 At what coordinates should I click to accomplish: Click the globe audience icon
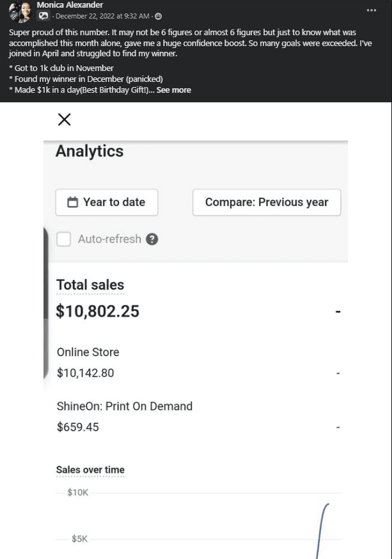(159, 16)
